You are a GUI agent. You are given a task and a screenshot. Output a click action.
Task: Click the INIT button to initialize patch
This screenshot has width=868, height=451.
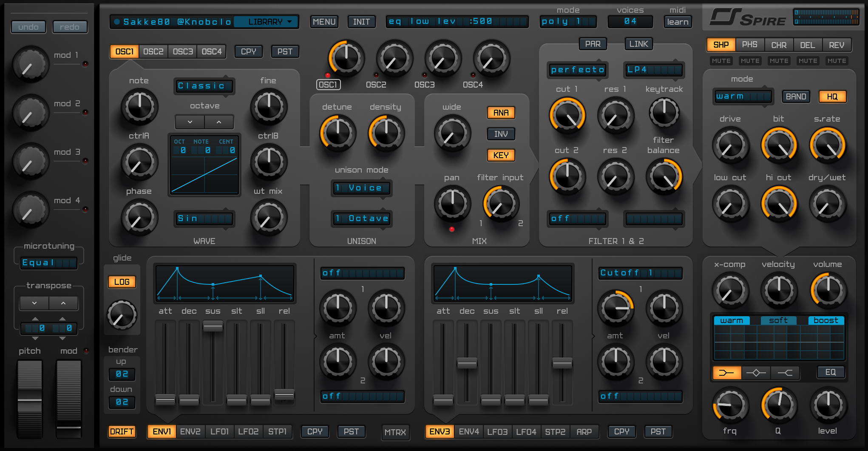[361, 21]
